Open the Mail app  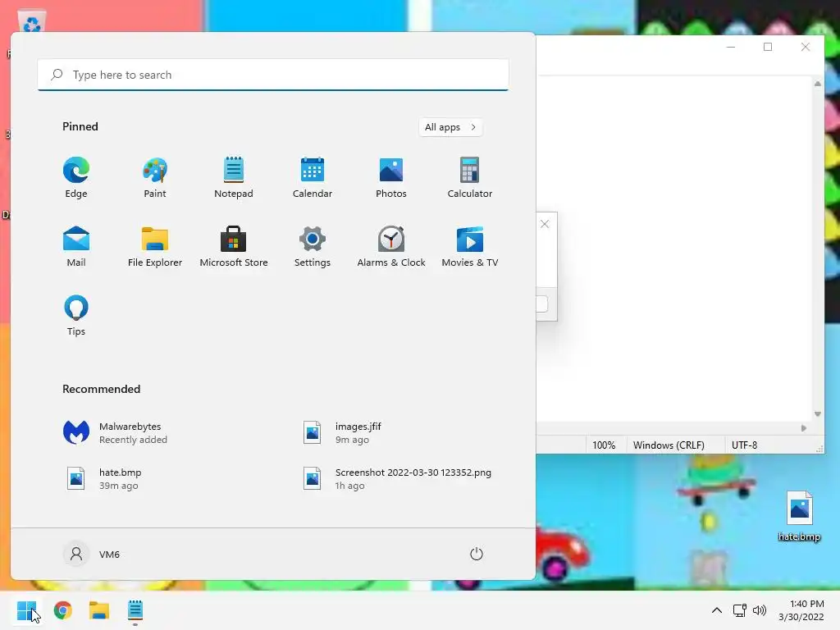click(76, 246)
